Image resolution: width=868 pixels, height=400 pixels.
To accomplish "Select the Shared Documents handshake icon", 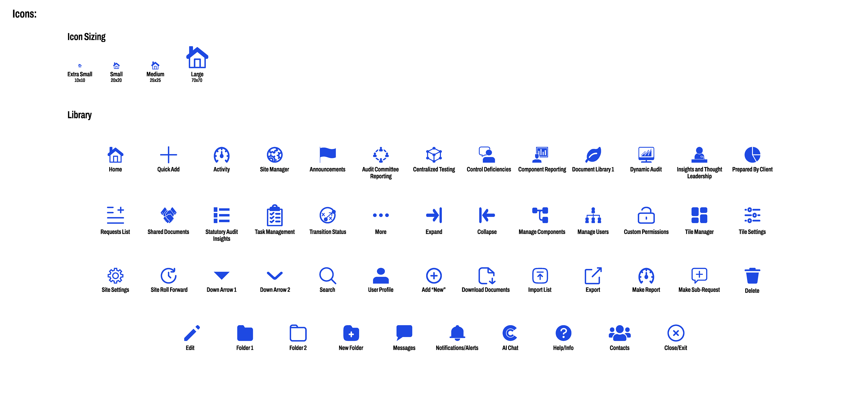I will [168, 215].
